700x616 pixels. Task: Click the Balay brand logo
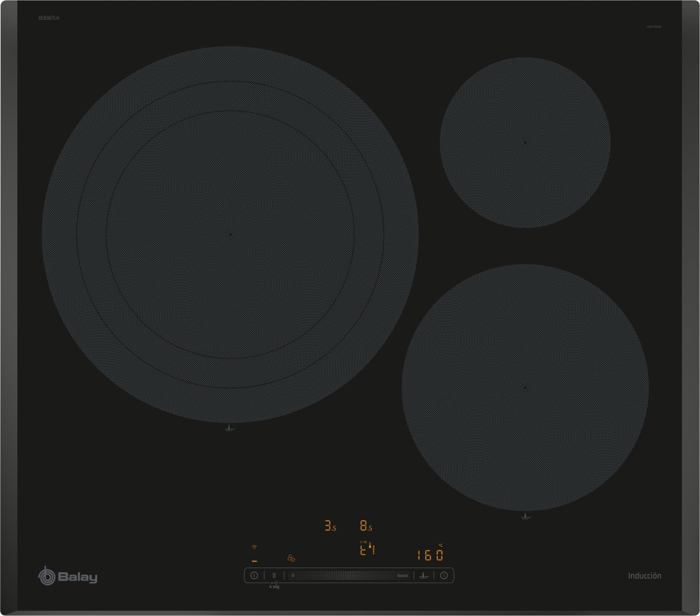(x=68, y=577)
